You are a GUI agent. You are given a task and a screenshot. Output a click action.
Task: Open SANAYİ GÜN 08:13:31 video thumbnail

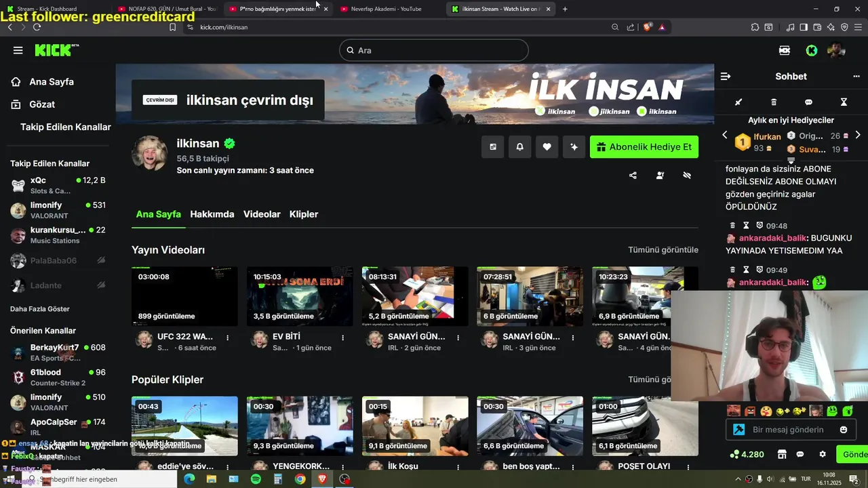(x=415, y=296)
